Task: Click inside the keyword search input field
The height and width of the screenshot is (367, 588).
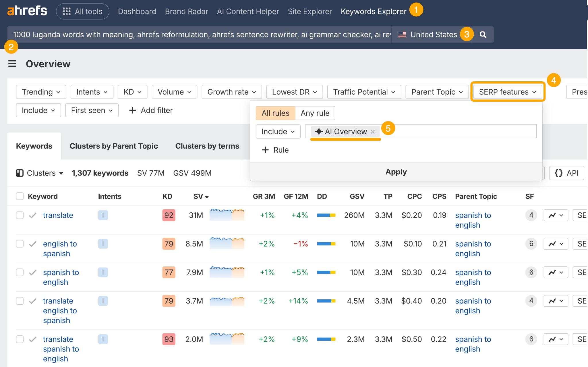Action: tap(201, 34)
